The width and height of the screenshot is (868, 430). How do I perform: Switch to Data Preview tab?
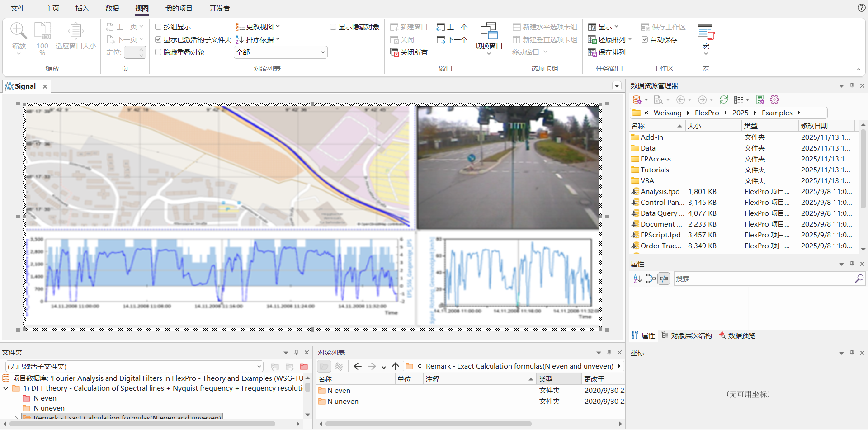737,335
